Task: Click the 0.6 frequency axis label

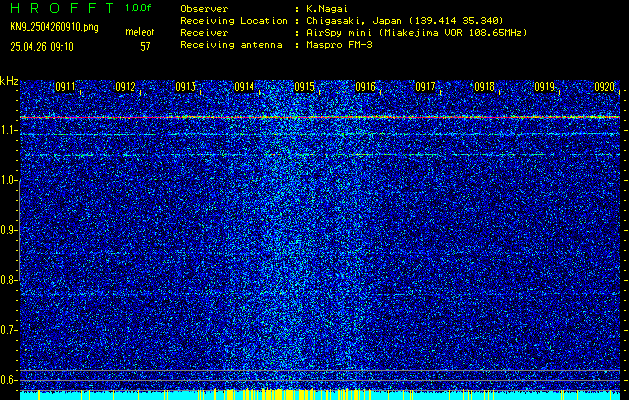Action: [x=8, y=380]
